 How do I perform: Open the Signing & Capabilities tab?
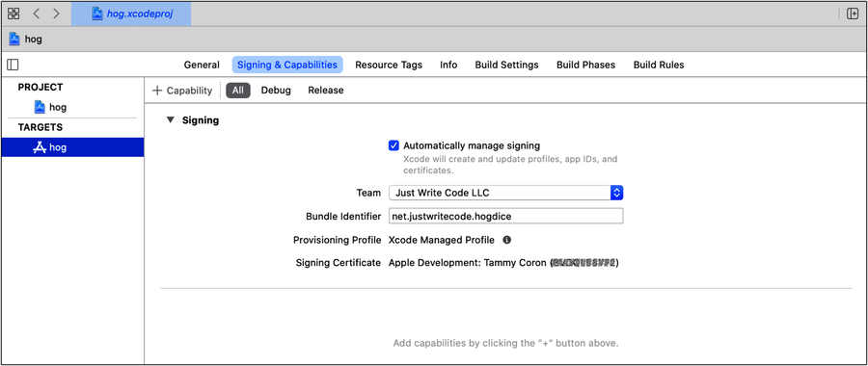[287, 65]
